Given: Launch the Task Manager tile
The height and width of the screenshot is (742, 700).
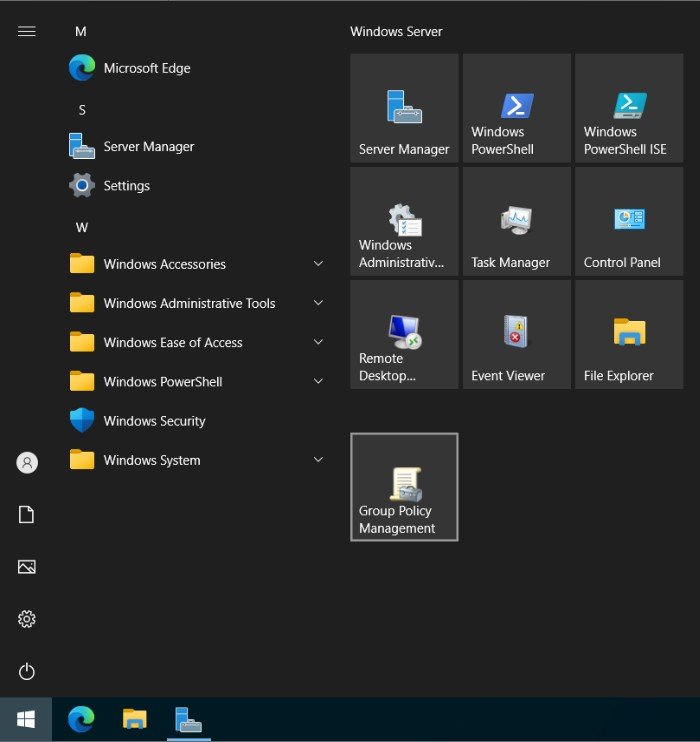Looking at the screenshot, I should [517, 221].
